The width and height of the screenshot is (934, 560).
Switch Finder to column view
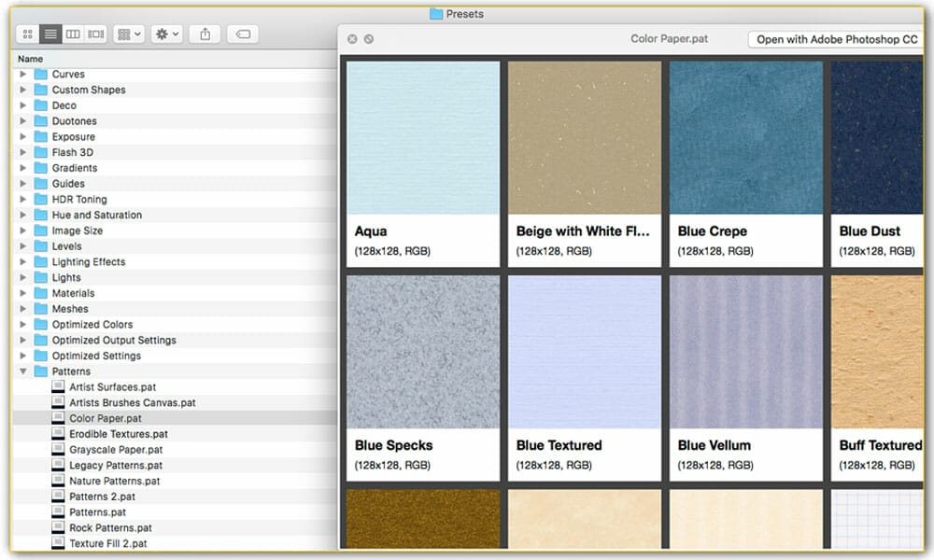(73, 34)
